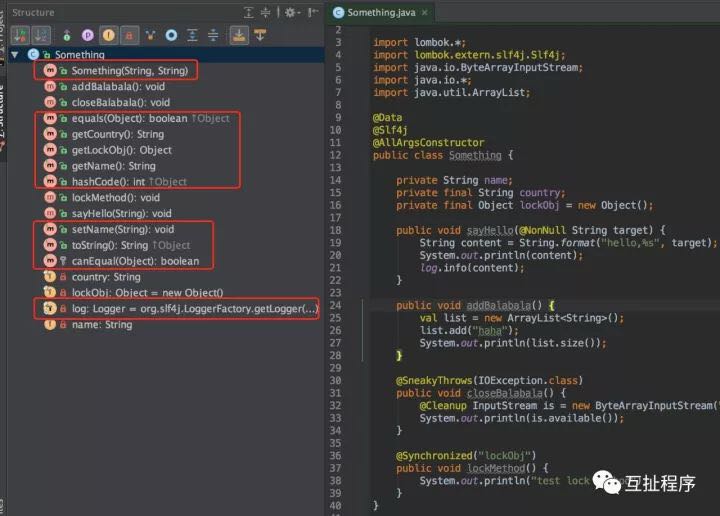Viewport: 720px width, 516px height.
Task: Click class icon of Something node
Action: [x=33, y=55]
